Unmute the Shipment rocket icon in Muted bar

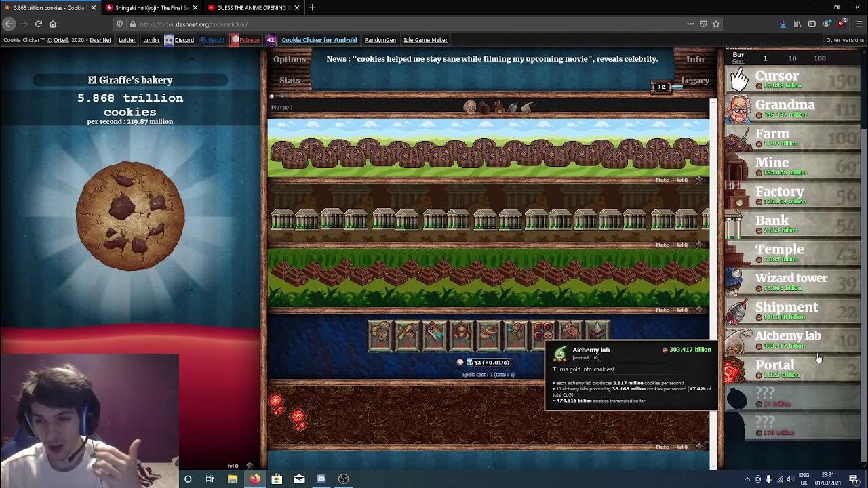[x=513, y=107]
